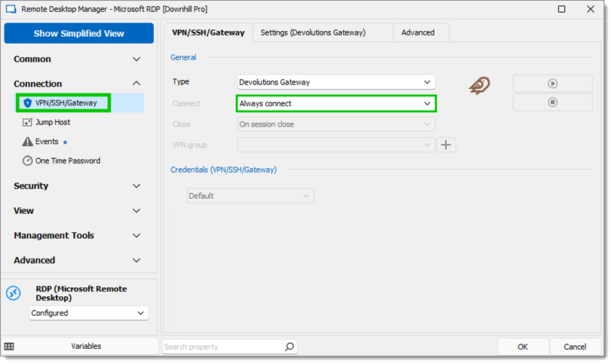Open One Time Password settings item
The height and width of the screenshot is (364, 612).
[61, 161]
